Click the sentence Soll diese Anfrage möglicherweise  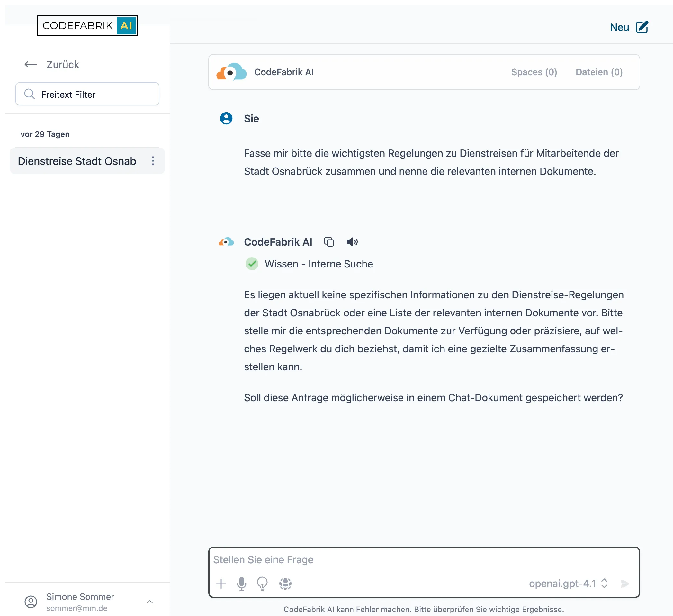(x=433, y=398)
